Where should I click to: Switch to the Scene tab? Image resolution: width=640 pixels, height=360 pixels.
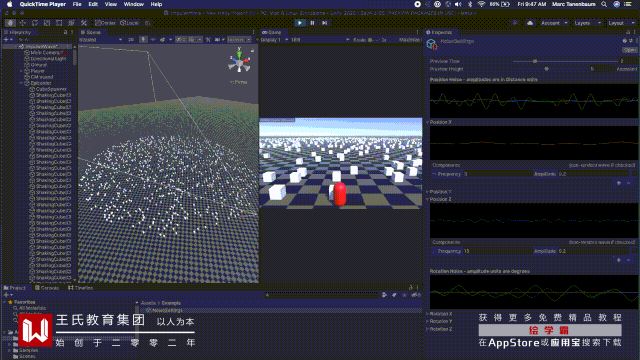tap(91, 32)
